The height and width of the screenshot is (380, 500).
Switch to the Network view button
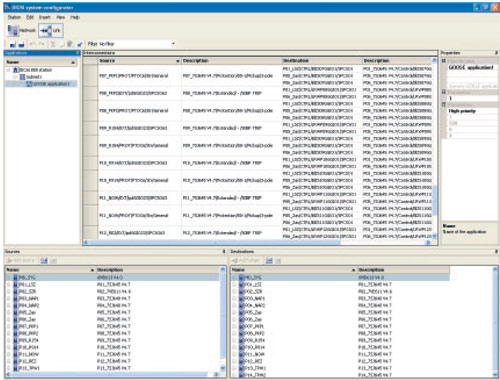21,30
